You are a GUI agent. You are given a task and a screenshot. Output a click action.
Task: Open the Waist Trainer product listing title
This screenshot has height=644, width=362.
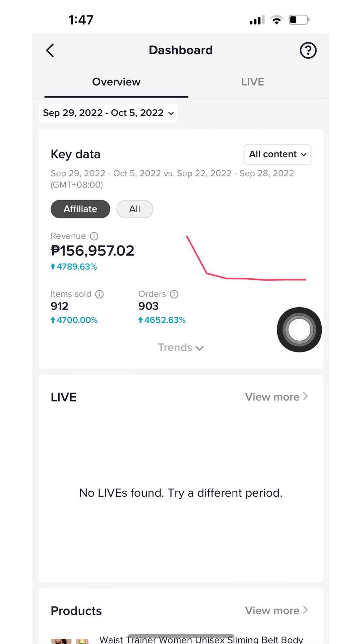point(201,640)
